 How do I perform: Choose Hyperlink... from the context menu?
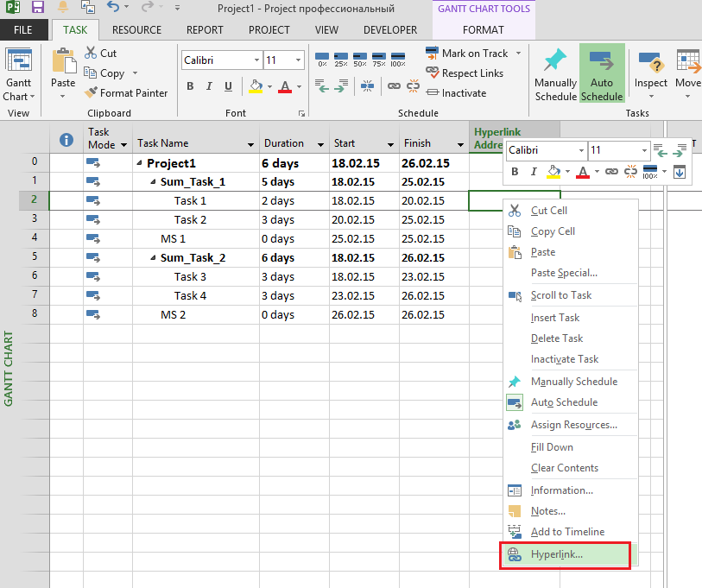pyautogui.click(x=565, y=555)
